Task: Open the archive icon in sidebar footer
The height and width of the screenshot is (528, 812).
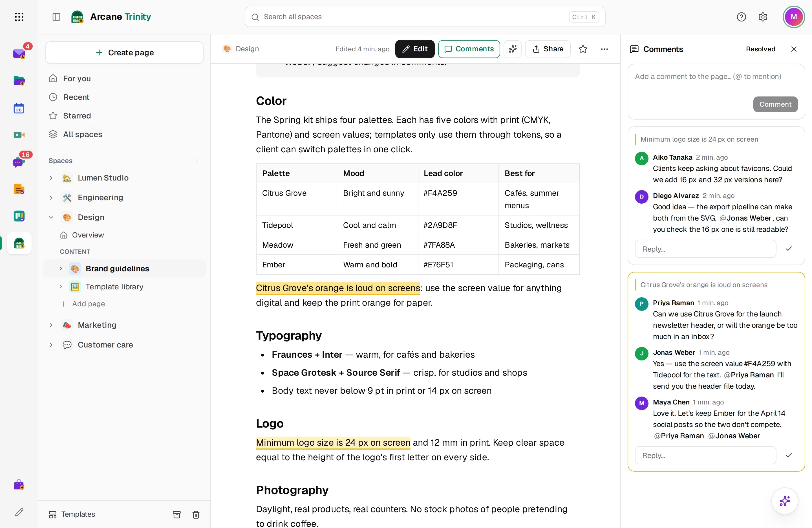Action: pos(177,514)
